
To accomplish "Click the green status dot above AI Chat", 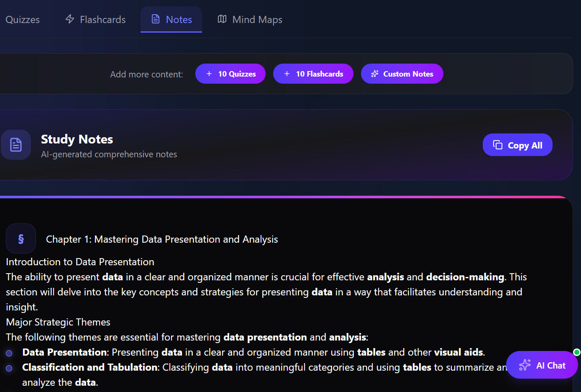I will pos(576,352).
